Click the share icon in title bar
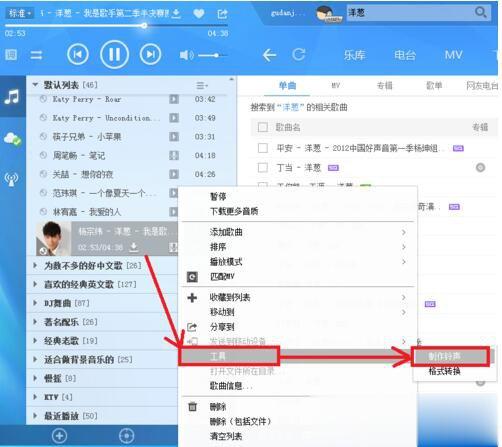502x447 pixels. point(222,14)
